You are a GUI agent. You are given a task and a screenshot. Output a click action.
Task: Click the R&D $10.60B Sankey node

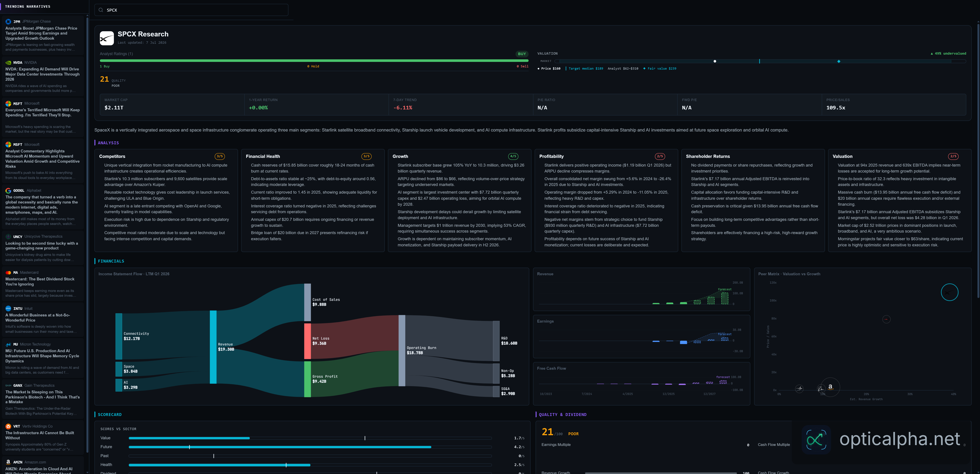tap(496, 341)
